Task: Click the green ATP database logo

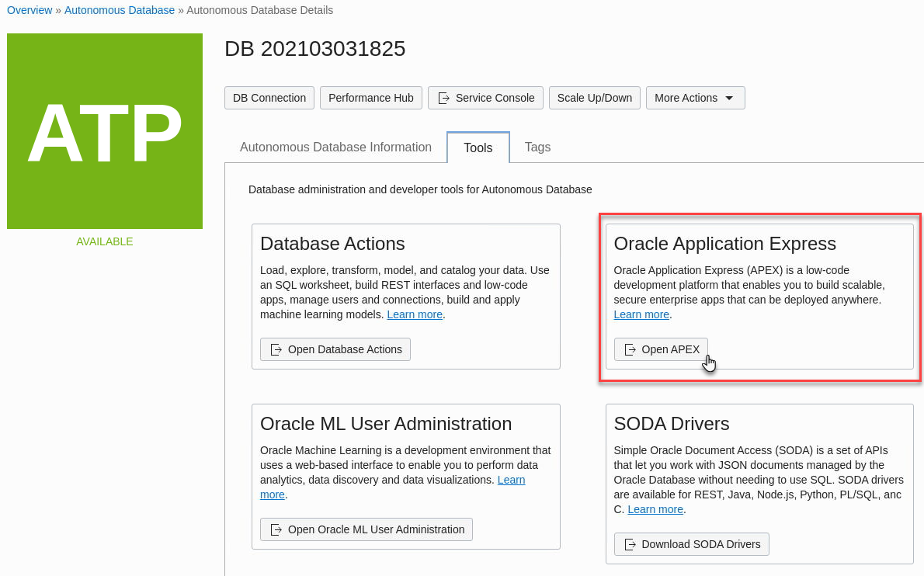Action: point(105,130)
